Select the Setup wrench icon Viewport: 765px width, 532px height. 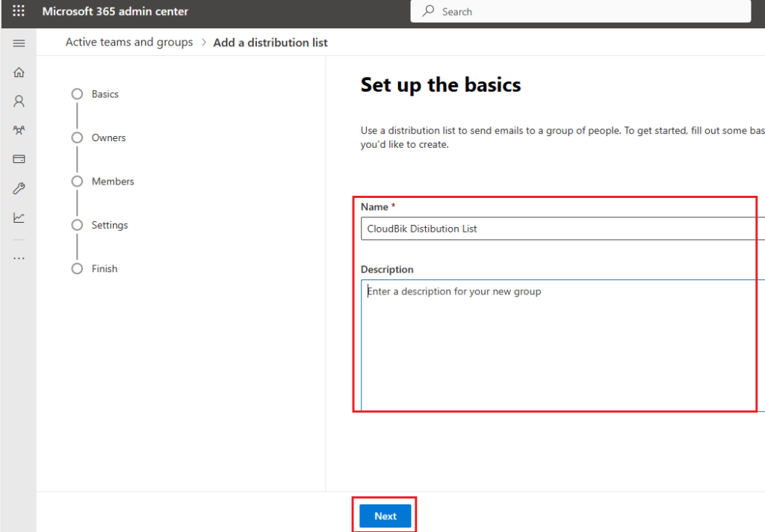18,188
